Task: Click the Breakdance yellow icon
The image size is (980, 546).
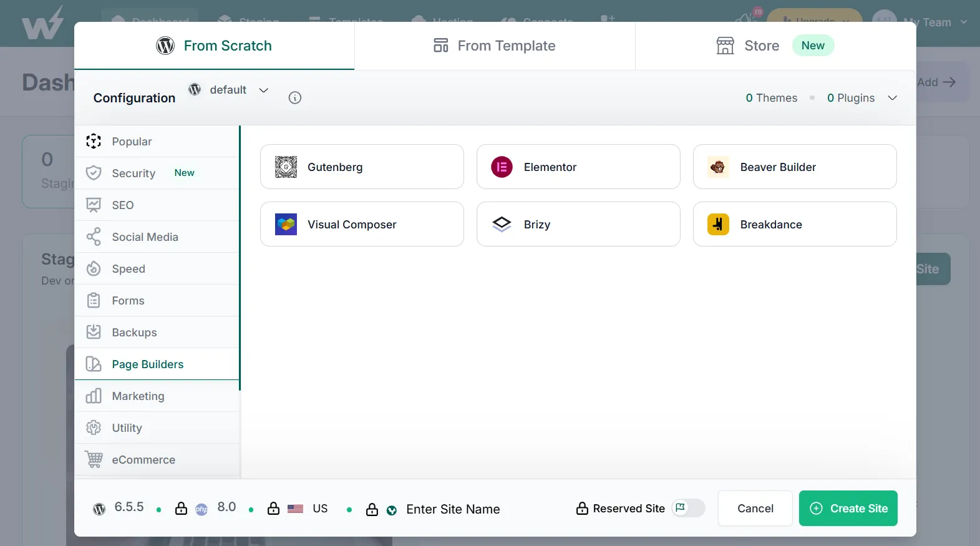Action: (x=718, y=225)
